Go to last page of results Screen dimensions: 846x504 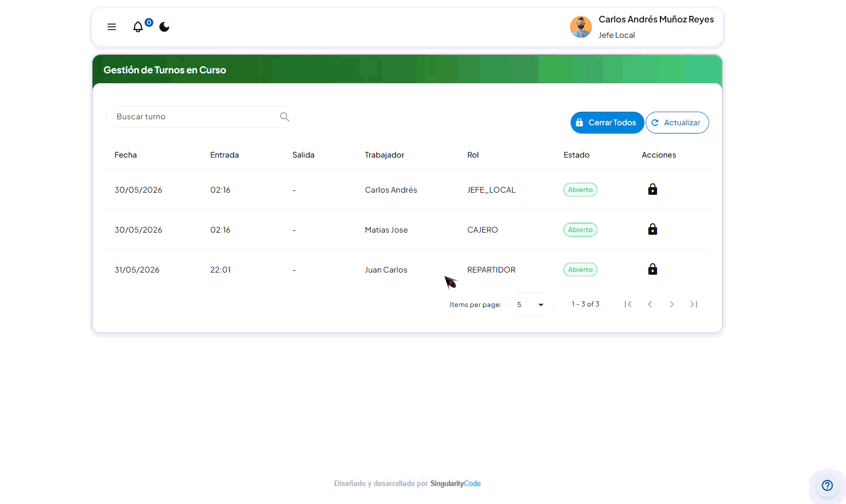point(694,304)
